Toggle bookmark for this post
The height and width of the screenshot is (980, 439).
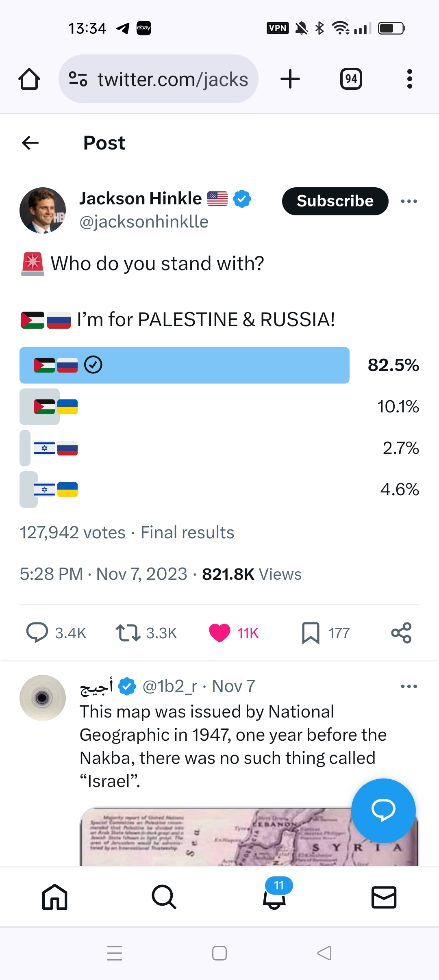pyautogui.click(x=311, y=633)
